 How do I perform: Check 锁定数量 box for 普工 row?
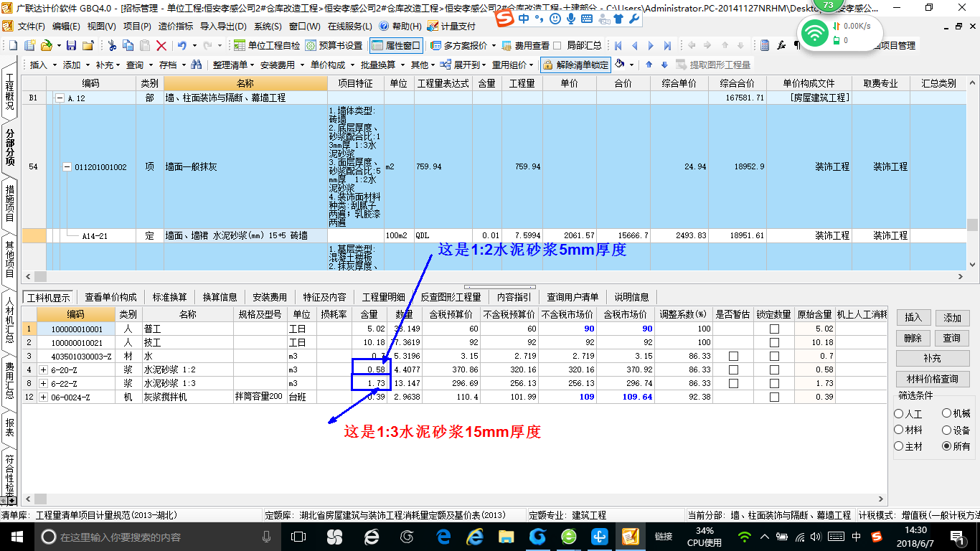pyautogui.click(x=774, y=329)
